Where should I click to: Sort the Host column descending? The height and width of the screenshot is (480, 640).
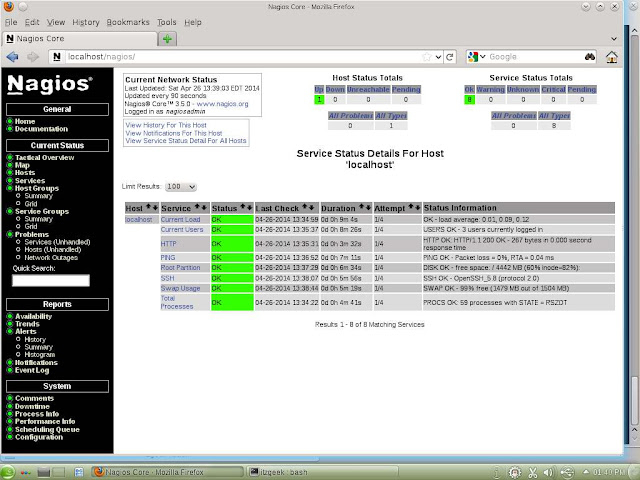[155, 207]
